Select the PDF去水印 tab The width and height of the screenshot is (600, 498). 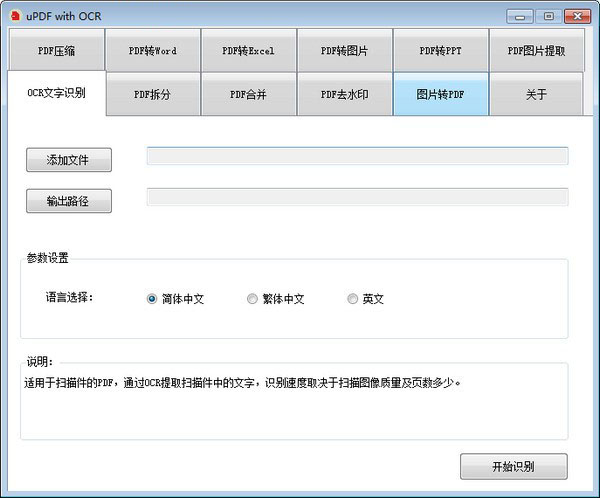(x=344, y=95)
